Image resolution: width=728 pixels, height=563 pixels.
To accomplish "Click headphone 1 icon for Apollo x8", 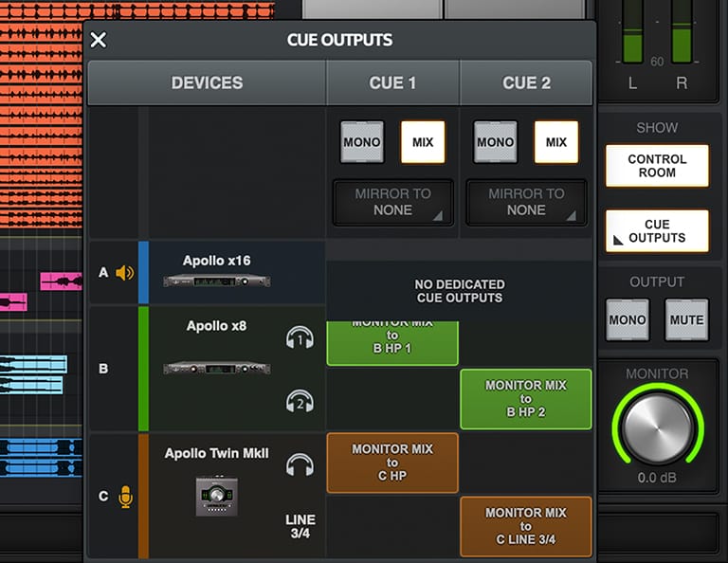I will tap(300, 337).
